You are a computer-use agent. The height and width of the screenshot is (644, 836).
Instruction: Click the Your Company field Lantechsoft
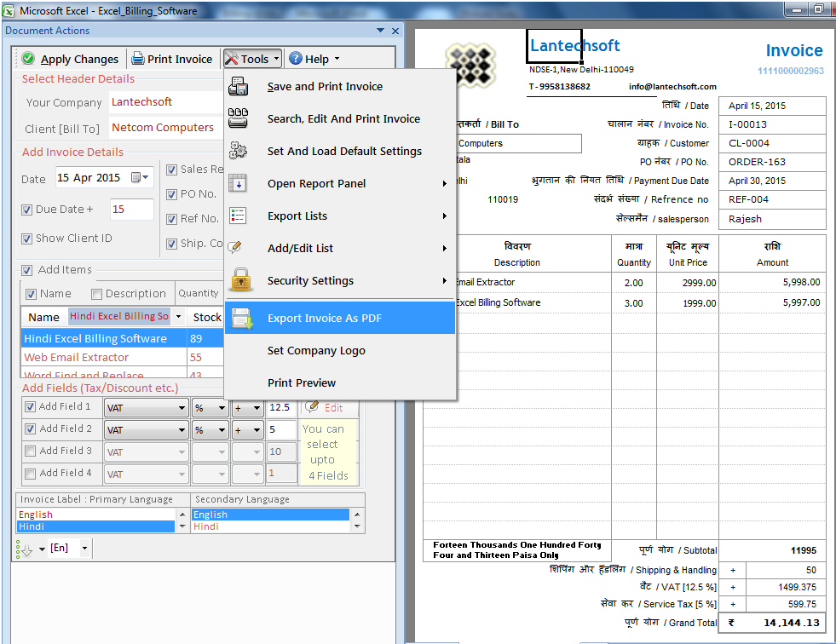(166, 102)
